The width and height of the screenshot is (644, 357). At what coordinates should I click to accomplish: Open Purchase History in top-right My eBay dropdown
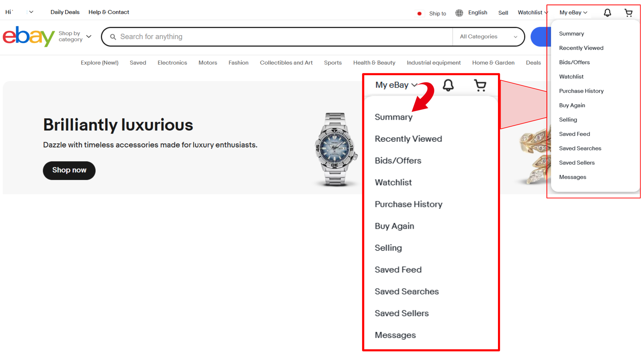tap(581, 91)
